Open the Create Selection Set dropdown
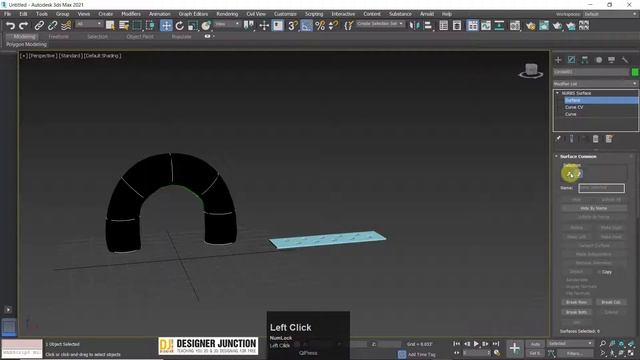 (380, 24)
